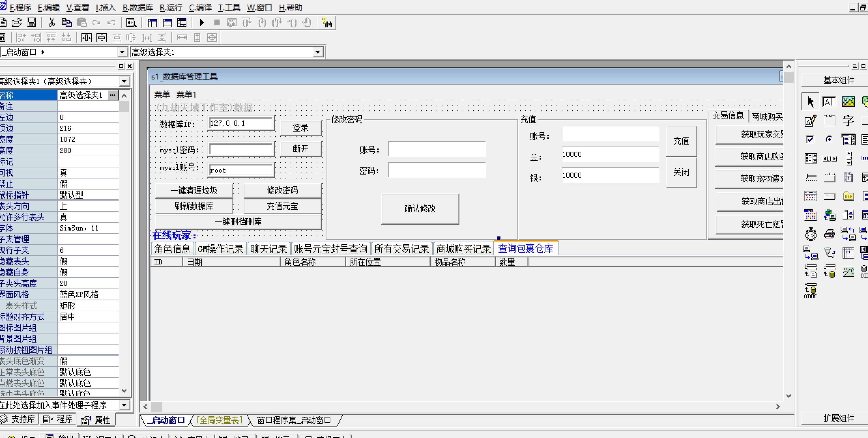Expand the property panel component combo box
Screen dimensions: 868x438
click(x=124, y=81)
